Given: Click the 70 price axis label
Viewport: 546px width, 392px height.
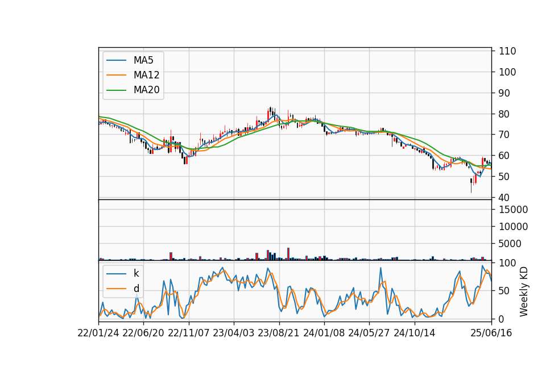Looking at the screenshot, I should pyautogui.click(x=504, y=135).
